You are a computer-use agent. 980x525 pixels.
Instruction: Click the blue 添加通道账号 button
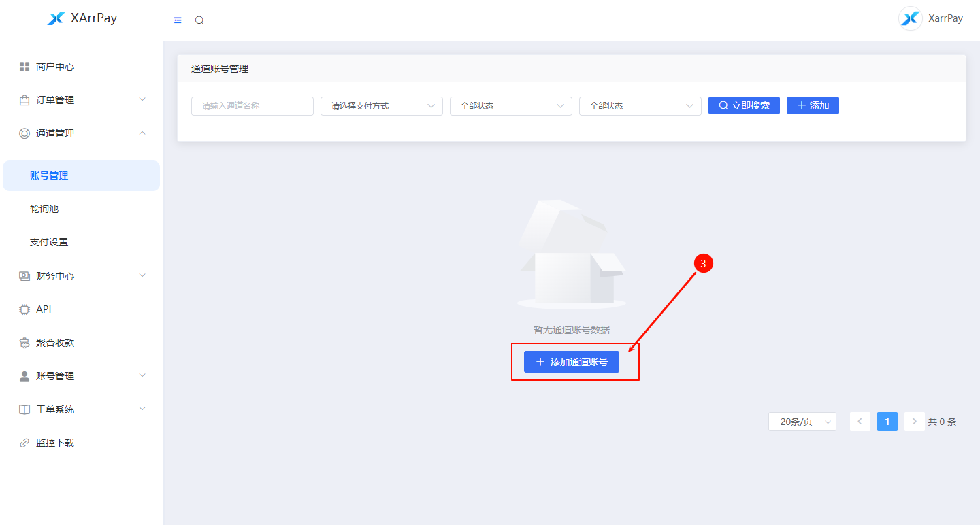(x=571, y=362)
